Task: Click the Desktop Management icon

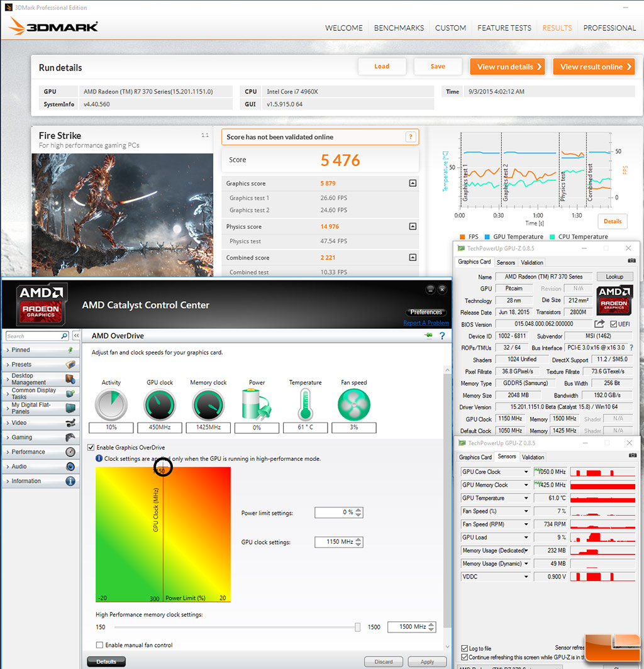Action: [70, 379]
